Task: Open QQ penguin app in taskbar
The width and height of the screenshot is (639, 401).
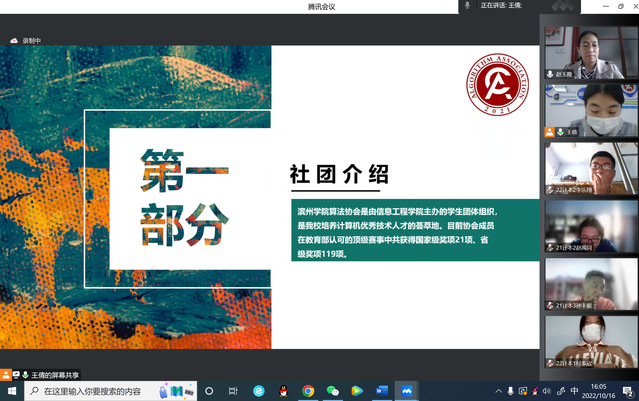Action: 283,390
